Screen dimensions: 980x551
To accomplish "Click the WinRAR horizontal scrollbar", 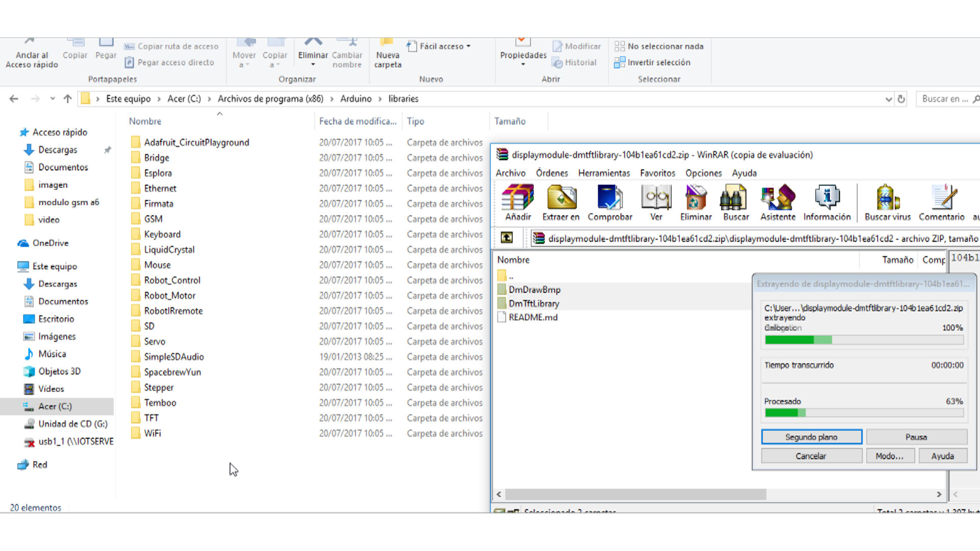I will coord(635,494).
